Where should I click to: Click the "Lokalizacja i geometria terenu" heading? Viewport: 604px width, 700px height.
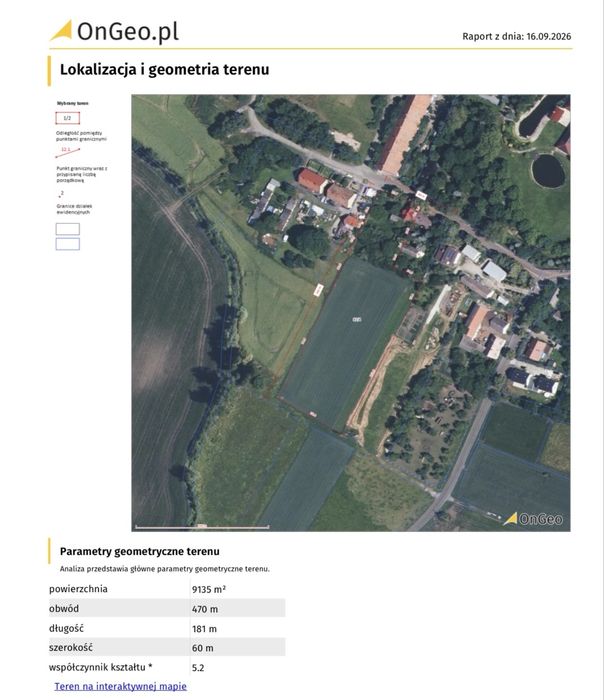164,70
